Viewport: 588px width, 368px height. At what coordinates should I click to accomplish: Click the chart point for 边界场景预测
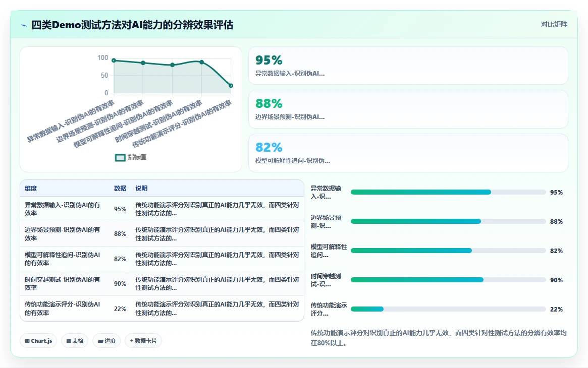pyautogui.click(x=143, y=63)
